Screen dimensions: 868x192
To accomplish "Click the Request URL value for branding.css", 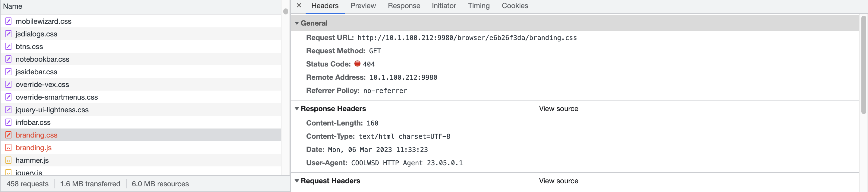I will pyautogui.click(x=467, y=38).
